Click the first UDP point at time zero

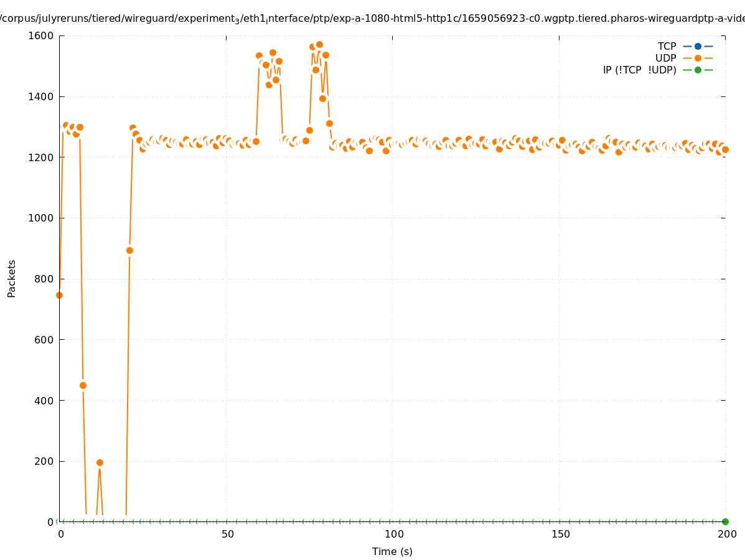pyautogui.click(x=59, y=295)
